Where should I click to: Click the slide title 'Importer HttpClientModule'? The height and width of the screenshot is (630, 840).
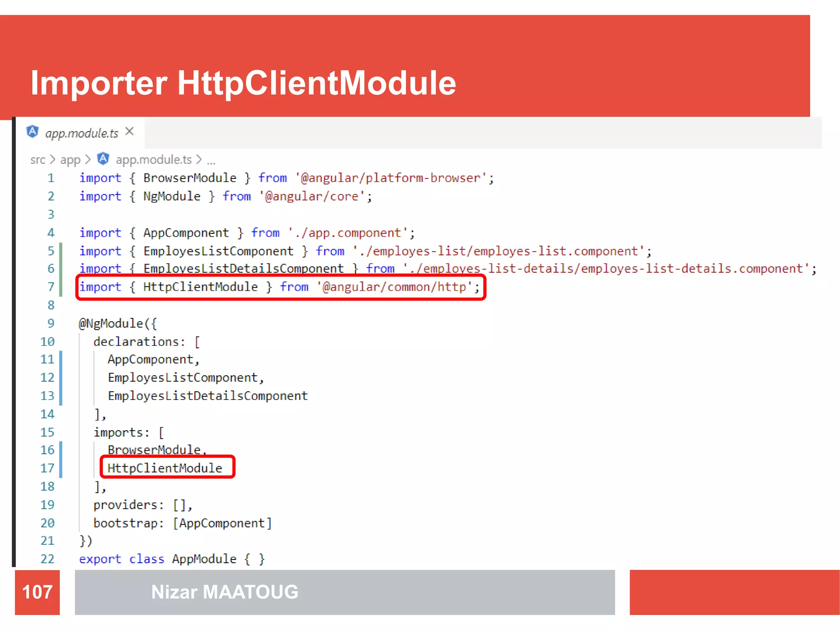tap(243, 83)
